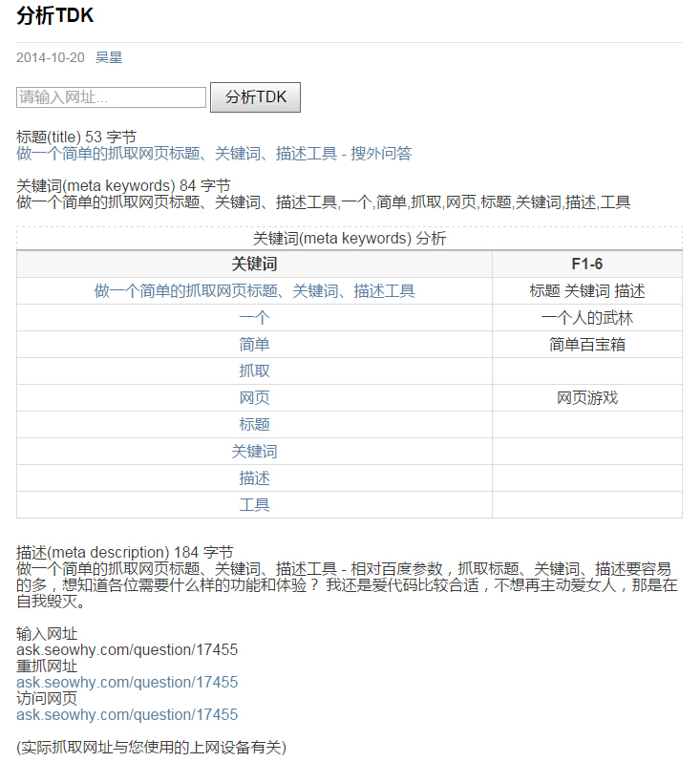The image size is (700, 762).
Task: Click the label 标题(title) 53 字节
Action: pos(76,138)
